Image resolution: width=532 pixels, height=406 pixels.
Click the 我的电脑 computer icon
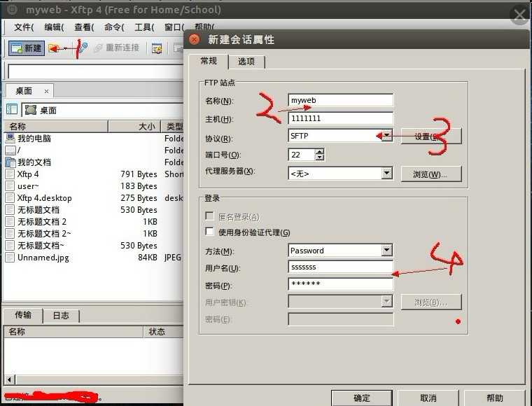click(x=10, y=138)
